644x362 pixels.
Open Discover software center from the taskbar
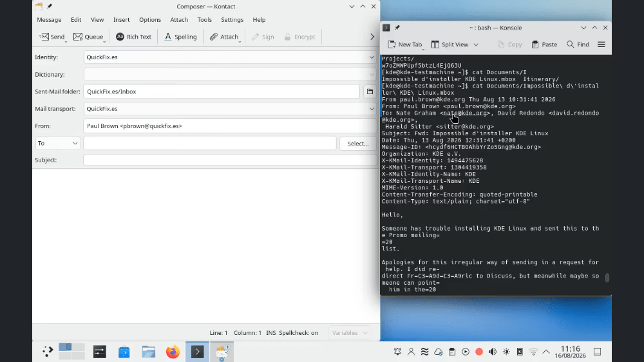[x=124, y=352]
